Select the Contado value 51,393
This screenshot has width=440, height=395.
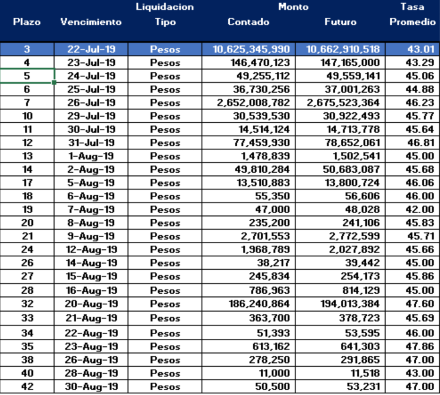248,333
